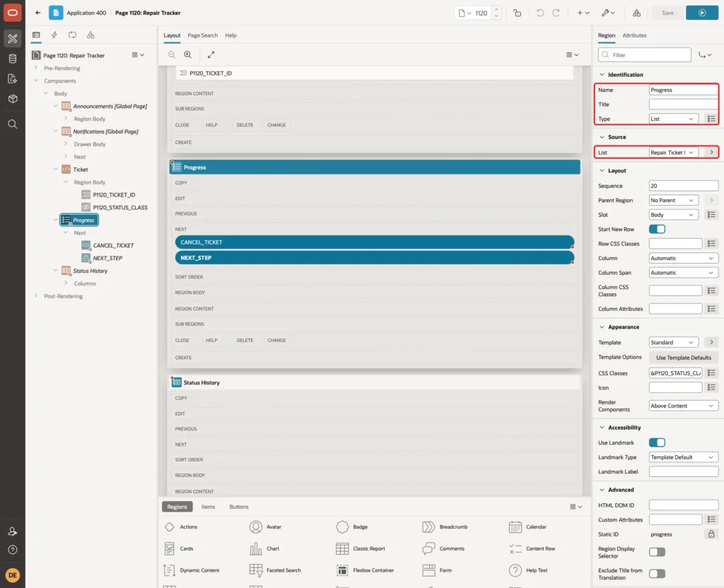The height and width of the screenshot is (588, 724).
Task: Open the Type dropdown showing List
Action: point(673,119)
